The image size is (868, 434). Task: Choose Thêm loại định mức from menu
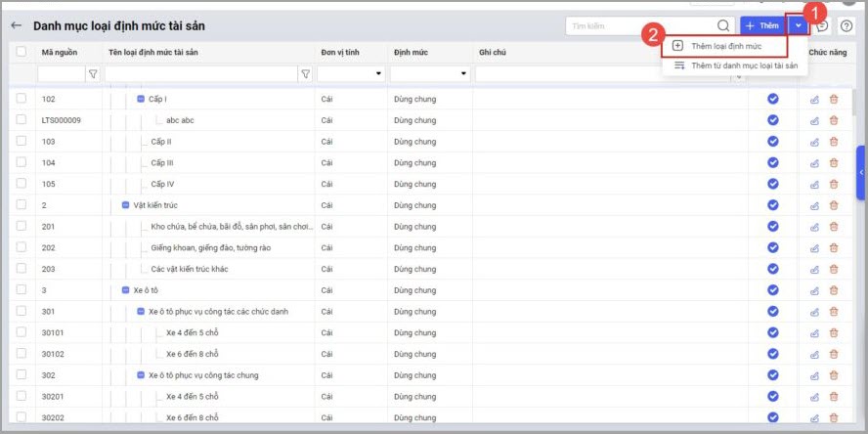724,46
